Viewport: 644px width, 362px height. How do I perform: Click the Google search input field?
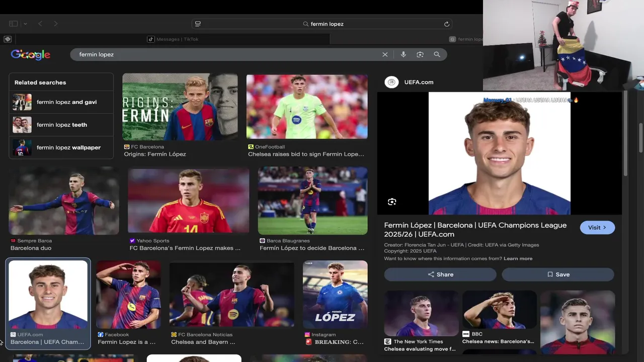point(226,54)
